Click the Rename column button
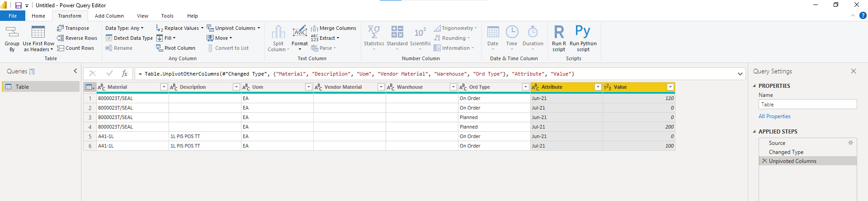 pyautogui.click(x=119, y=48)
